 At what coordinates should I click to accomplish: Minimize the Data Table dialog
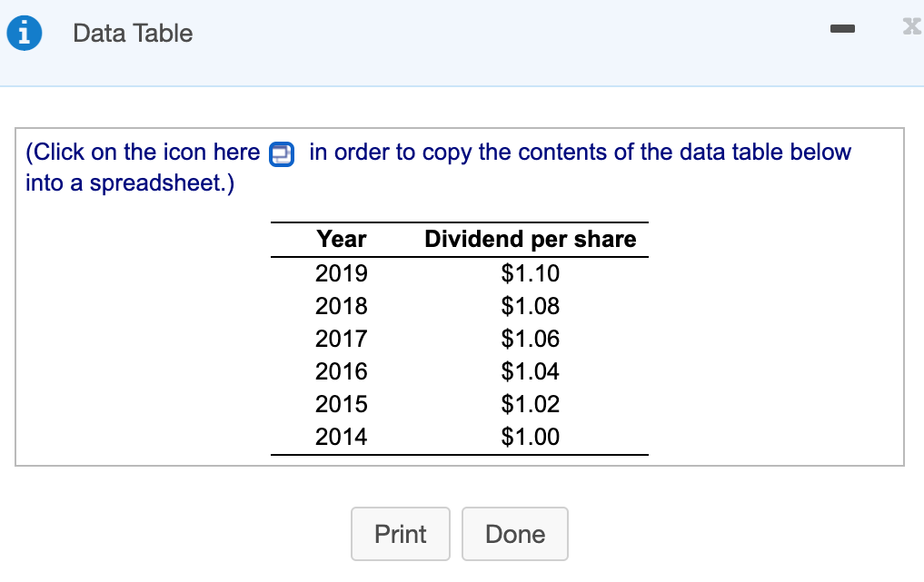click(x=842, y=32)
